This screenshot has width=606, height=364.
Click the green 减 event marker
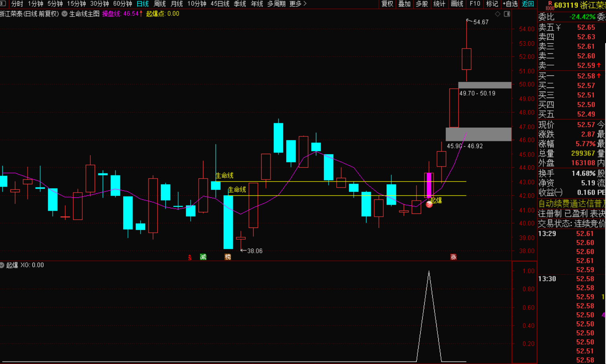pyautogui.click(x=203, y=257)
